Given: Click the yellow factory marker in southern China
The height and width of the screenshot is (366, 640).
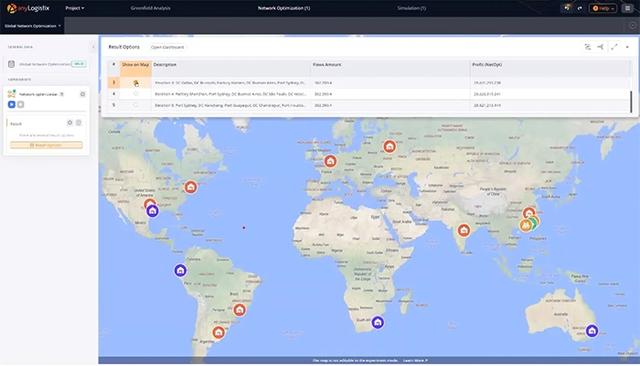Looking at the screenshot, I should point(525,225).
